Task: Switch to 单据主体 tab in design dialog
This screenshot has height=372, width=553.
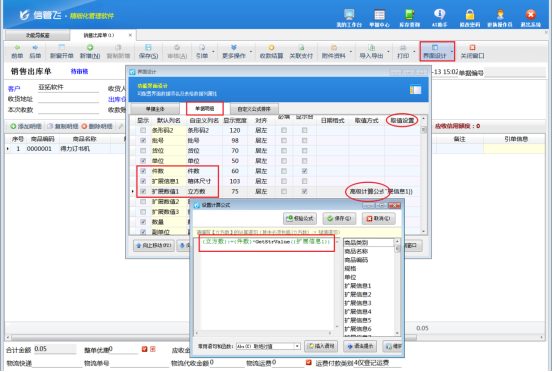Action: [155, 109]
